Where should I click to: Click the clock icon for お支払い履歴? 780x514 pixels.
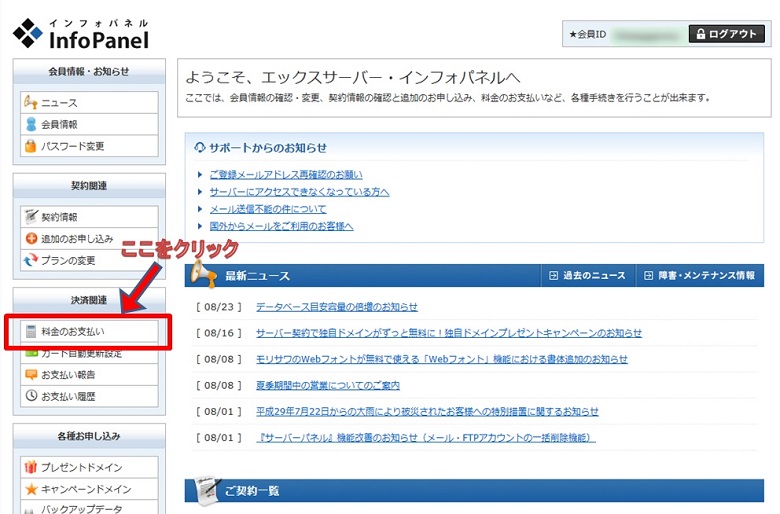click(30, 396)
